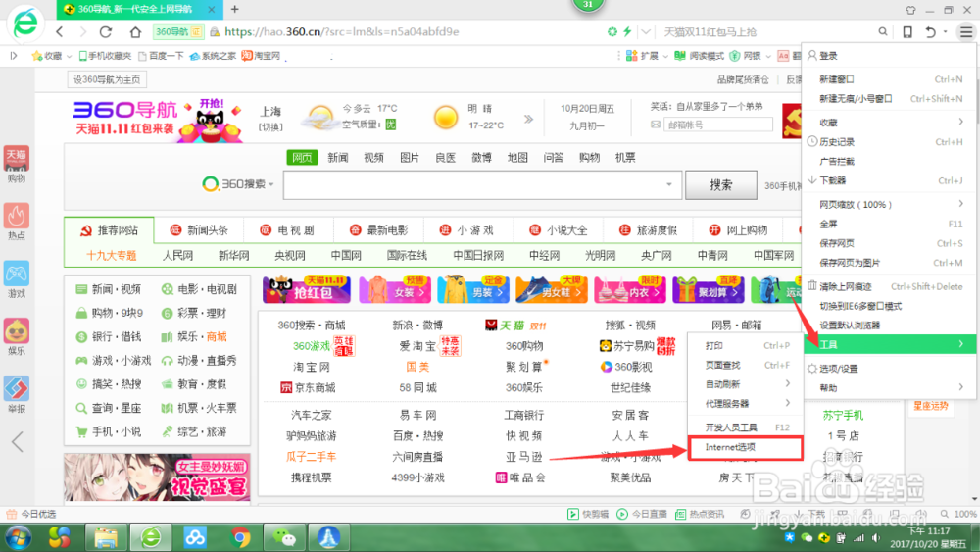
Task: Open 选项/设置 in main menu
Action: coord(889,369)
